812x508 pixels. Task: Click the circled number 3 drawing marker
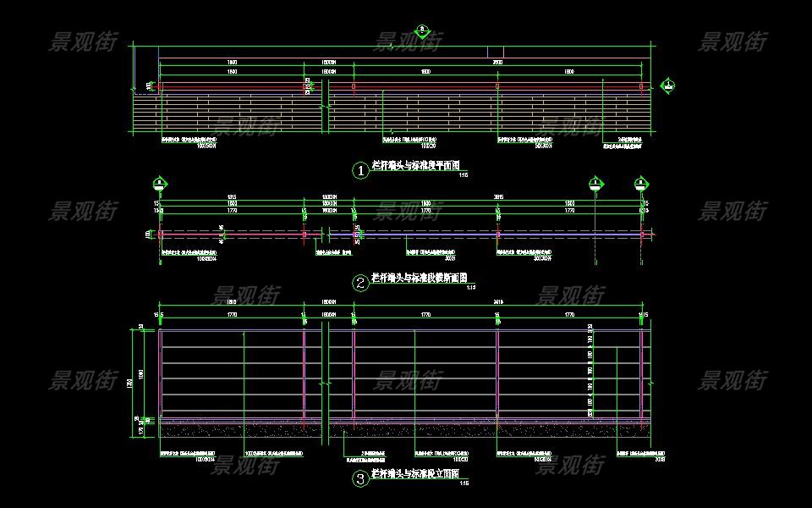[x=361, y=480]
